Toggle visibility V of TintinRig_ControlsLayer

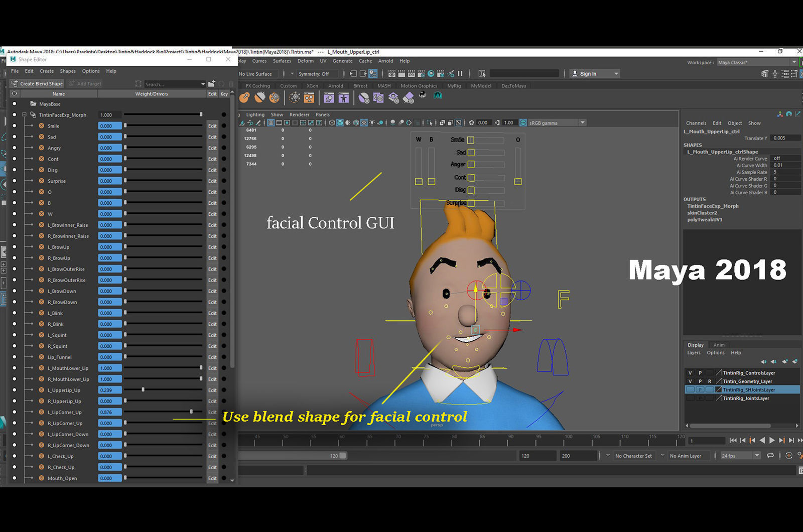[x=690, y=373]
